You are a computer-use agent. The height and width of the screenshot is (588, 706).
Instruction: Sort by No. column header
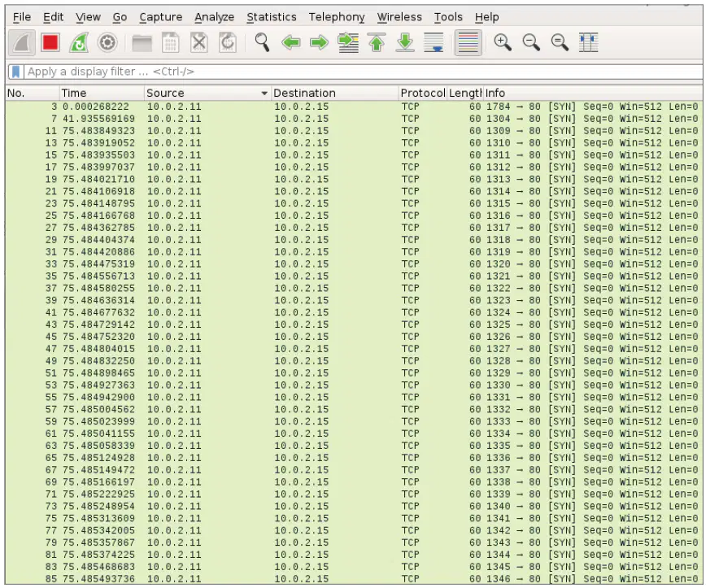coord(33,94)
